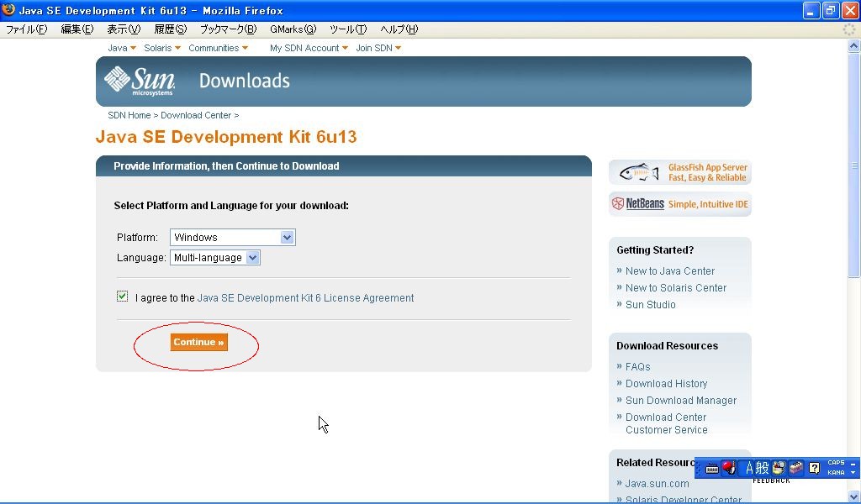Viewport: 861px width, 504px height.
Task: Open the IME pad icon in language bar
Action: pos(779,468)
